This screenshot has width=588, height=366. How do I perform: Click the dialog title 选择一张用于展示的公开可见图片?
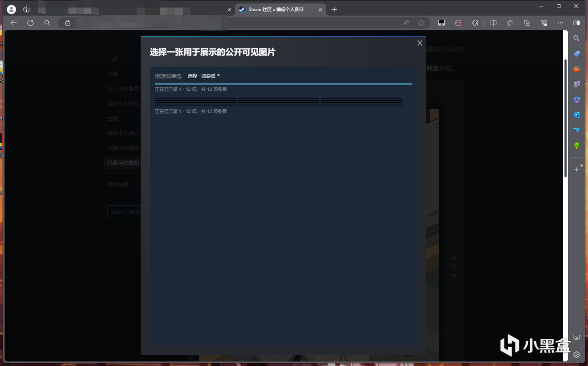(x=213, y=52)
